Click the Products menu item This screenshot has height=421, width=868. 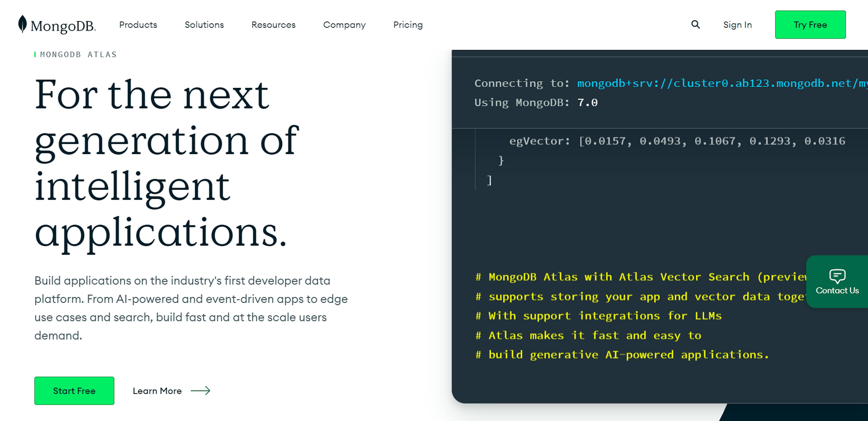coord(138,25)
